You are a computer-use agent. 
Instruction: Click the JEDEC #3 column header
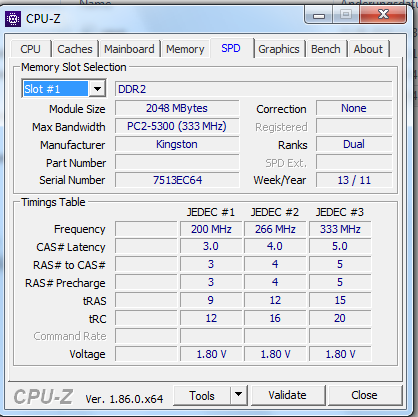pyautogui.click(x=340, y=212)
